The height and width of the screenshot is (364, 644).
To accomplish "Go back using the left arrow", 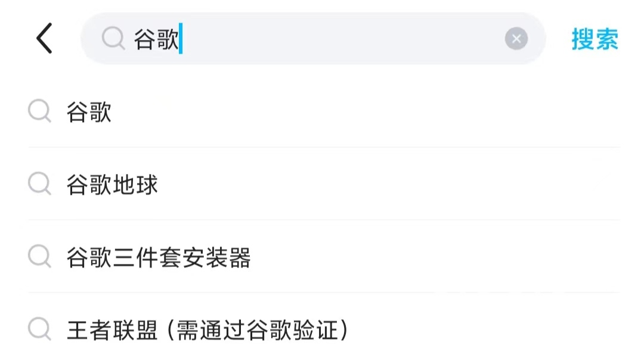I will tap(44, 39).
